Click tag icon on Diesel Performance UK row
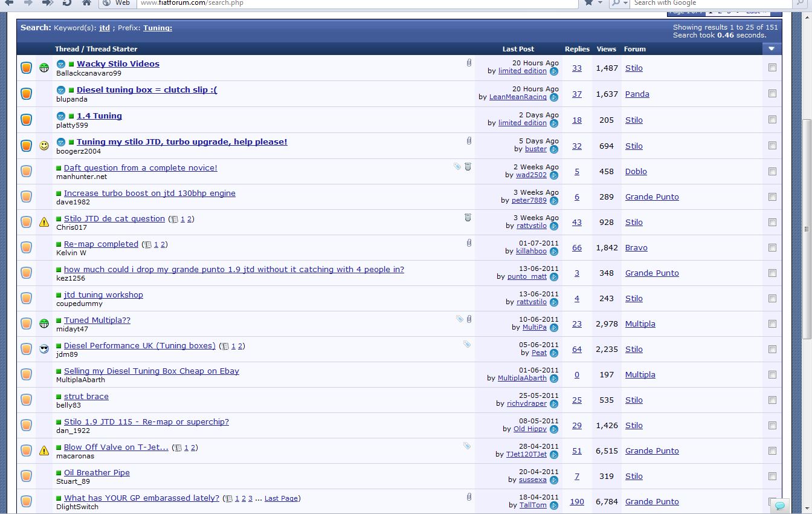The image size is (812, 514). point(467,344)
